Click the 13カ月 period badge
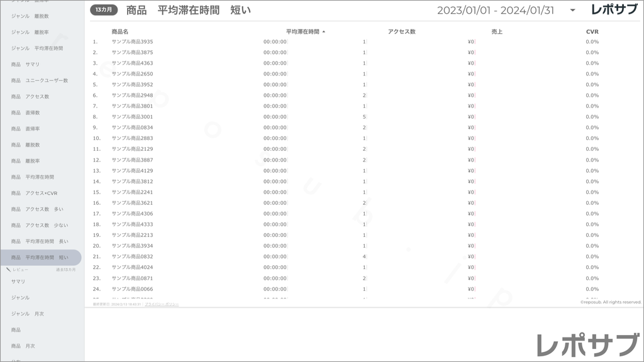Image resolution: width=644 pixels, height=362 pixels. click(104, 10)
